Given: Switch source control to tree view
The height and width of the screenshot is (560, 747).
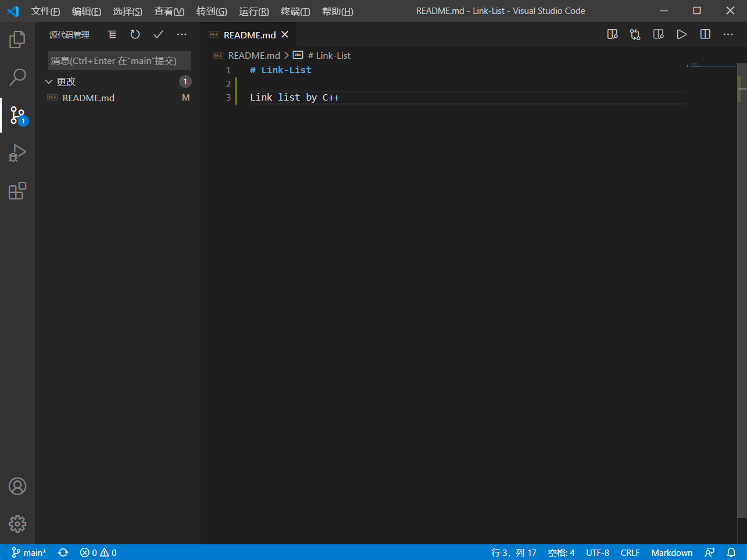Looking at the screenshot, I should point(112,35).
